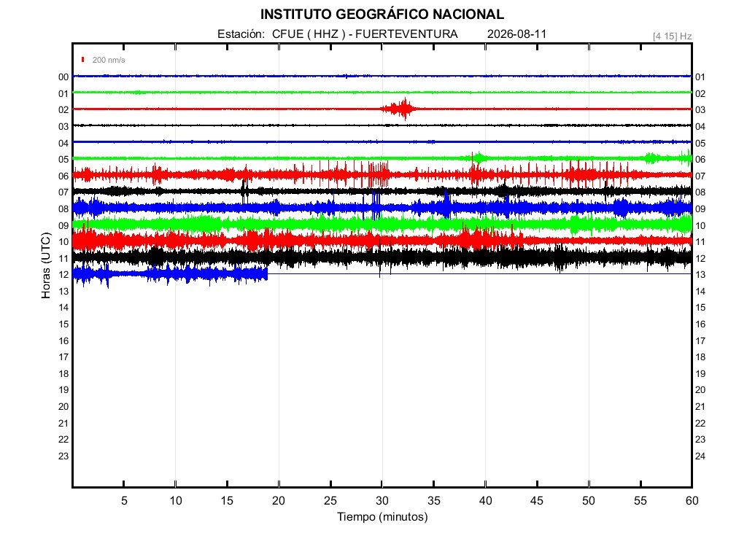Click the 5 minute tick label on Tiempo axis

124,500
